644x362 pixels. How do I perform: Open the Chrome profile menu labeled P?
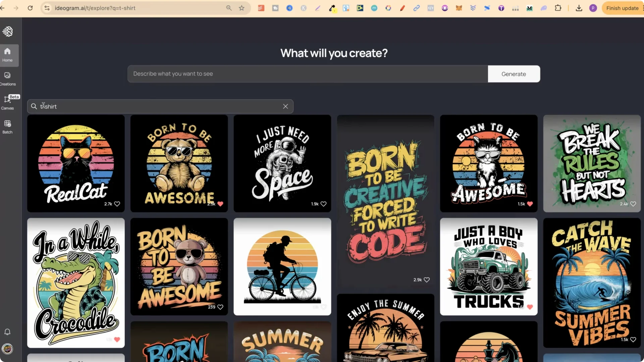pos(593,8)
